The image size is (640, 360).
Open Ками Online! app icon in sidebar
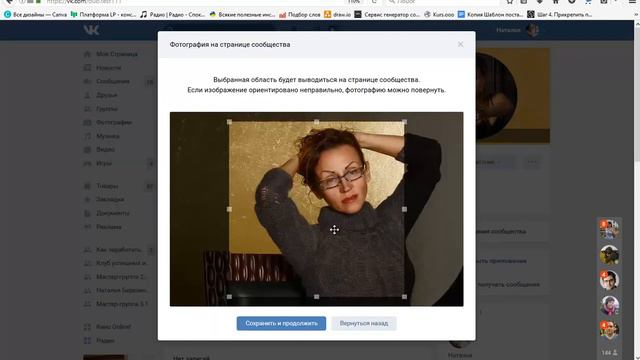coord(87,327)
